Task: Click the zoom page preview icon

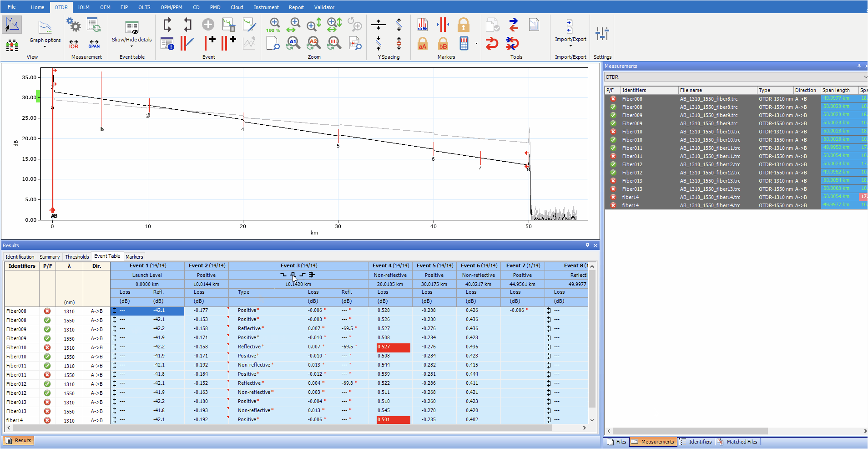Action: [x=273, y=43]
